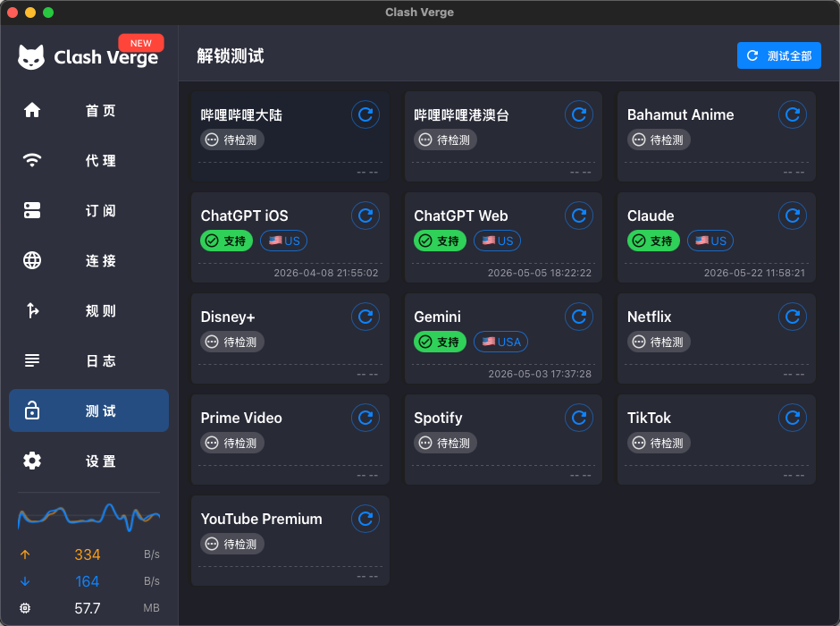840x626 pixels.
Task: Refresh the 哔哩哔哩港澳台 unlock test
Action: tap(578, 114)
